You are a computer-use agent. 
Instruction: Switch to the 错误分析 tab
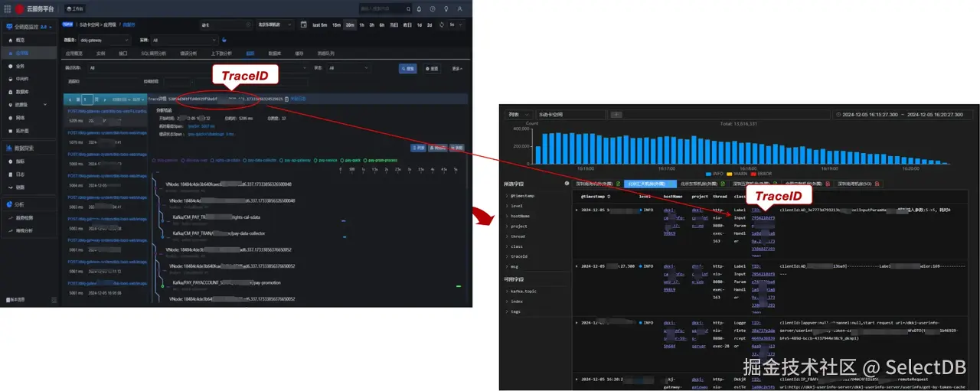[188, 54]
